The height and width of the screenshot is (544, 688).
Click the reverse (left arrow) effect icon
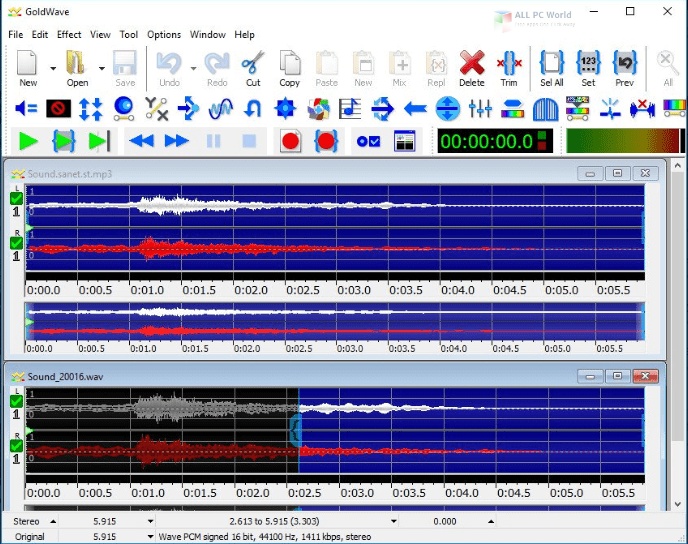415,108
